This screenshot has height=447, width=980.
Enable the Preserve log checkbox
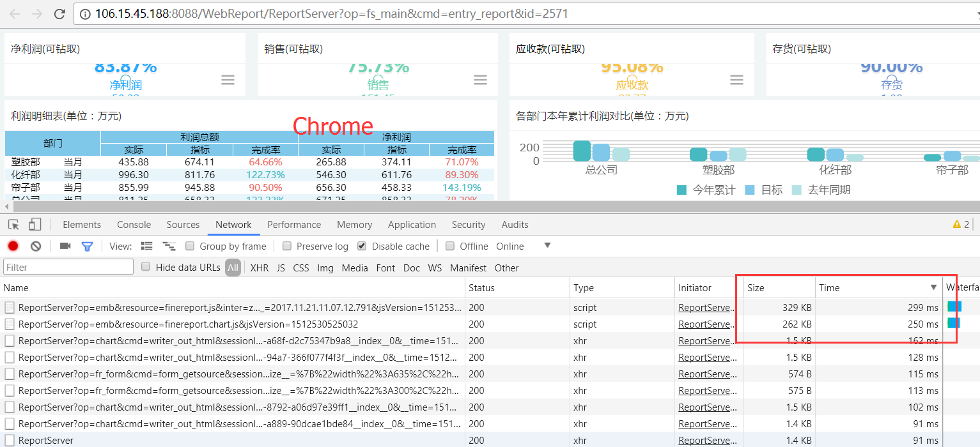(x=287, y=246)
